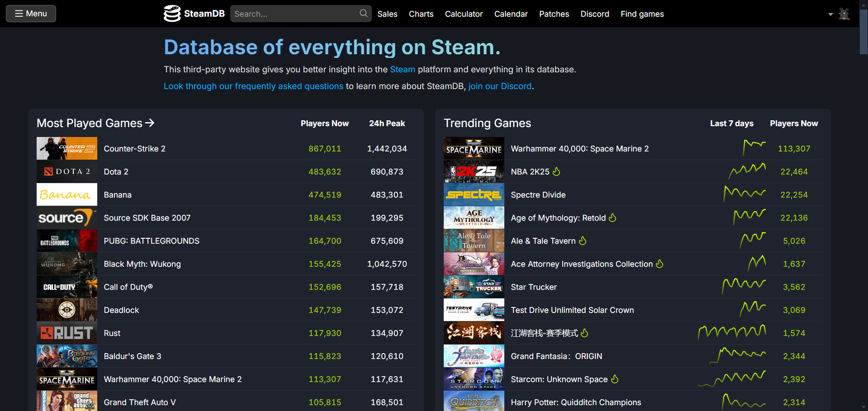Click the Spectre Divide 7-day sparkline
This screenshot has width=868, height=411.
tap(744, 194)
